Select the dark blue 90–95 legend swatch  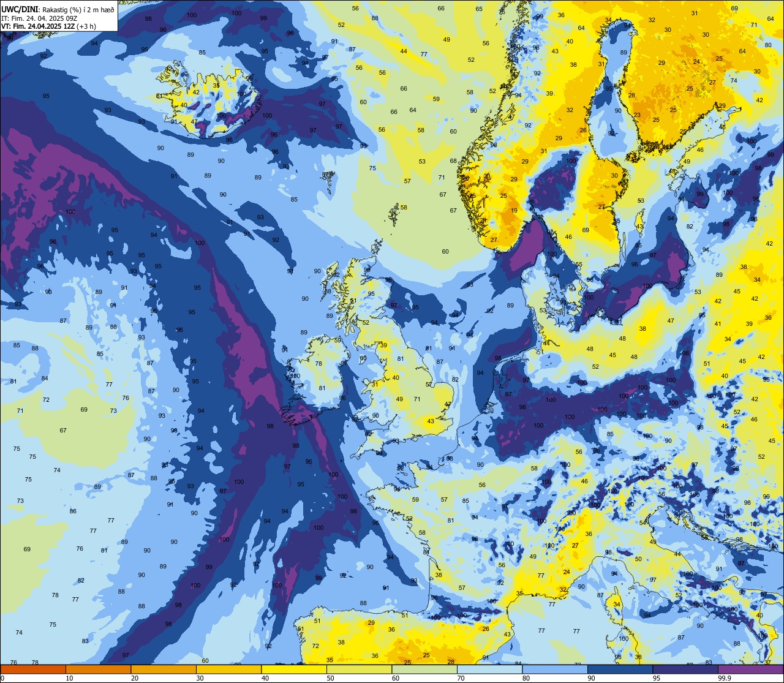[620, 669]
